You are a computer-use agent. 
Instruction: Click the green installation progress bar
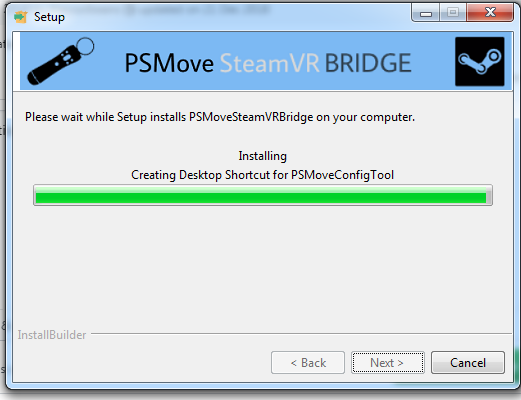pyautogui.click(x=263, y=195)
